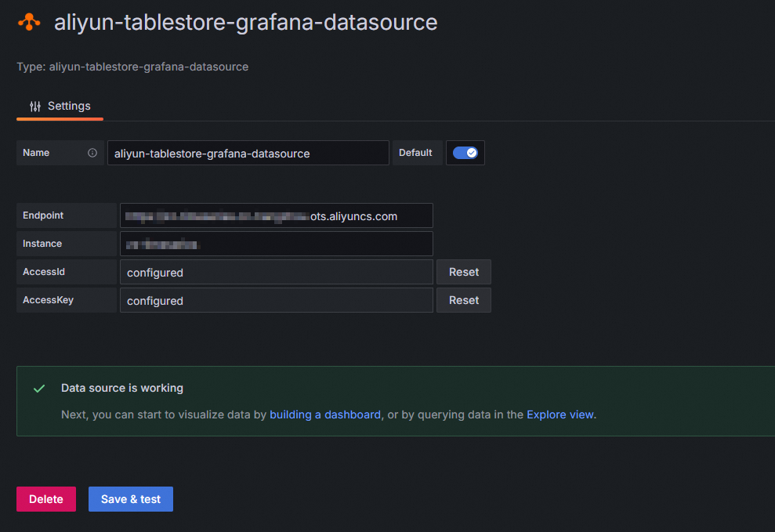Reset the AccessKey value
Screen dimensions: 775x532
[464, 300]
